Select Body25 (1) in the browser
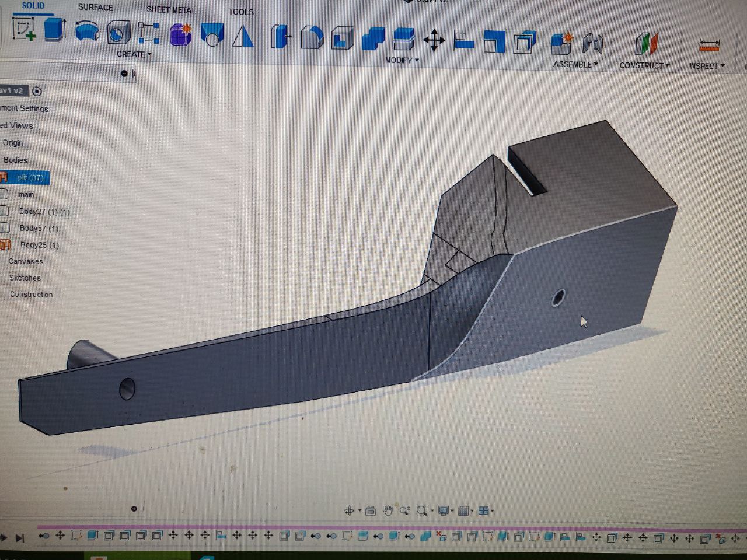The image size is (747, 560). [x=39, y=245]
